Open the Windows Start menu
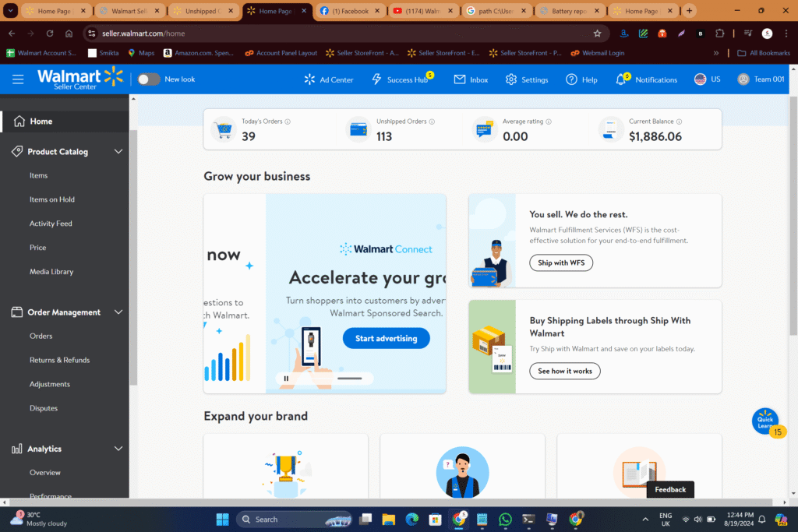This screenshot has width=798, height=532. tap(222, 520)
